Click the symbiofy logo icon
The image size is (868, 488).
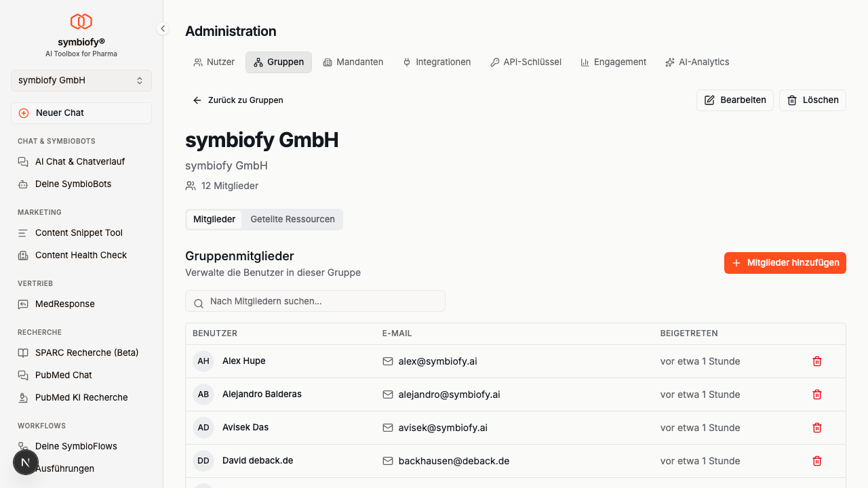[x=81, y=22]
